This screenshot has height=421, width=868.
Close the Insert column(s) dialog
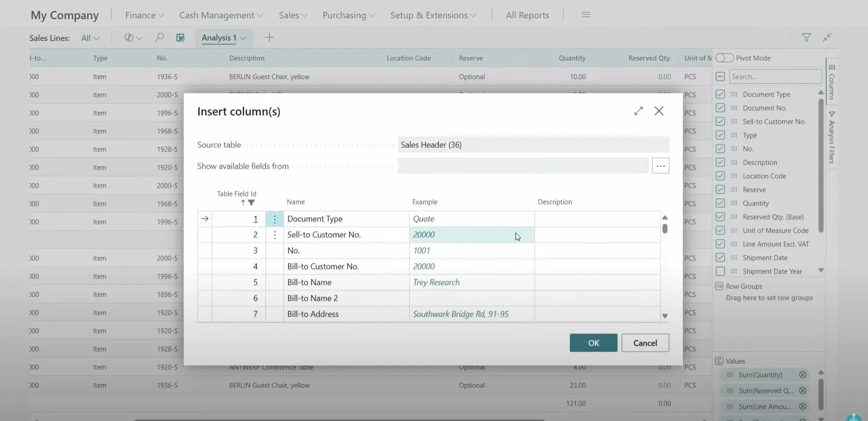[x=659, y=111]
